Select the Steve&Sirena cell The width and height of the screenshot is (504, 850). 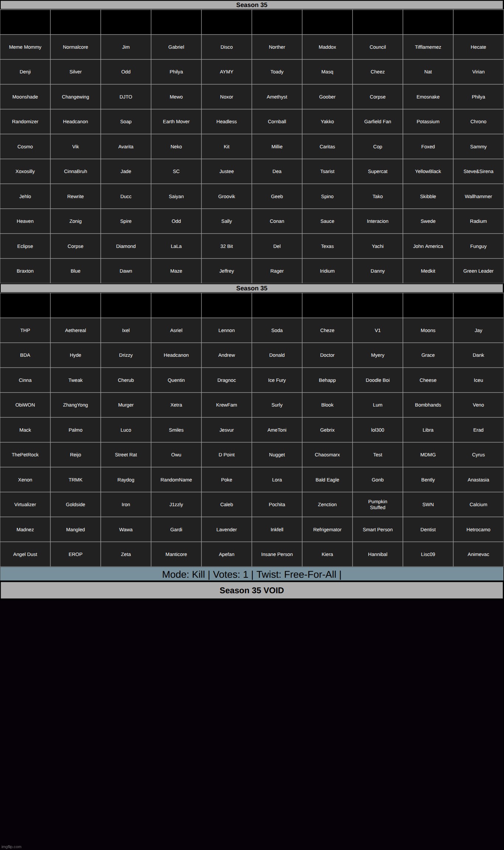tap(478, 172)
